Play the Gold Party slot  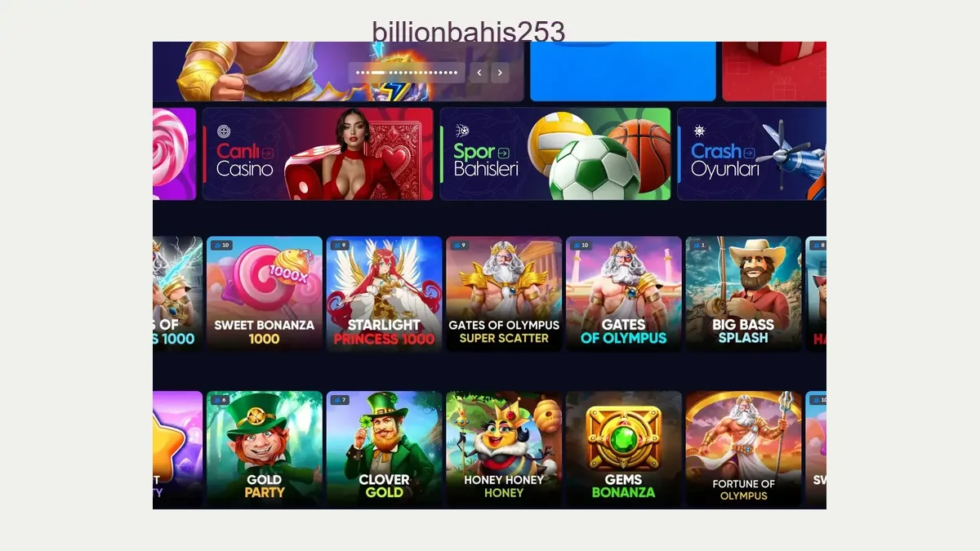pos(265,449)
